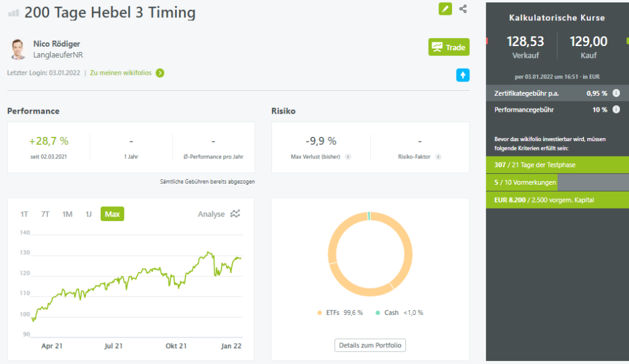This screenshot has width=629, height=364.
Task: Switch chart range to 7T
Action: [x=45, y=214]
